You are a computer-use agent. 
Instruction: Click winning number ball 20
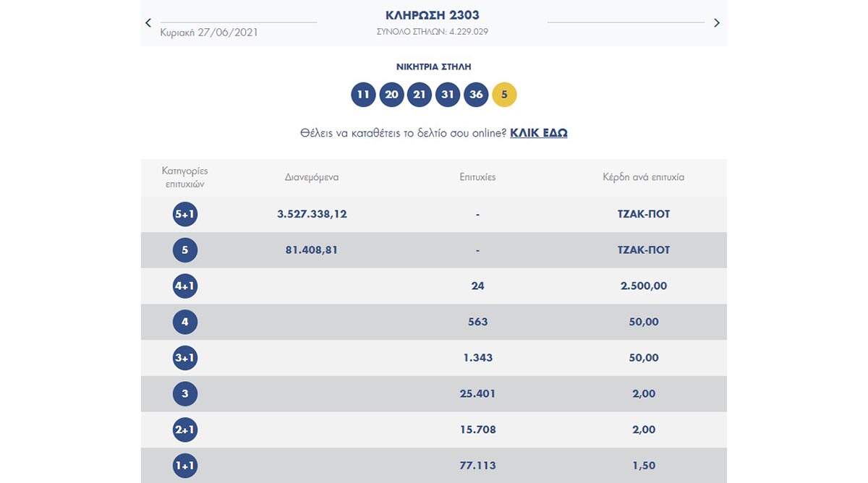point(391,95)
